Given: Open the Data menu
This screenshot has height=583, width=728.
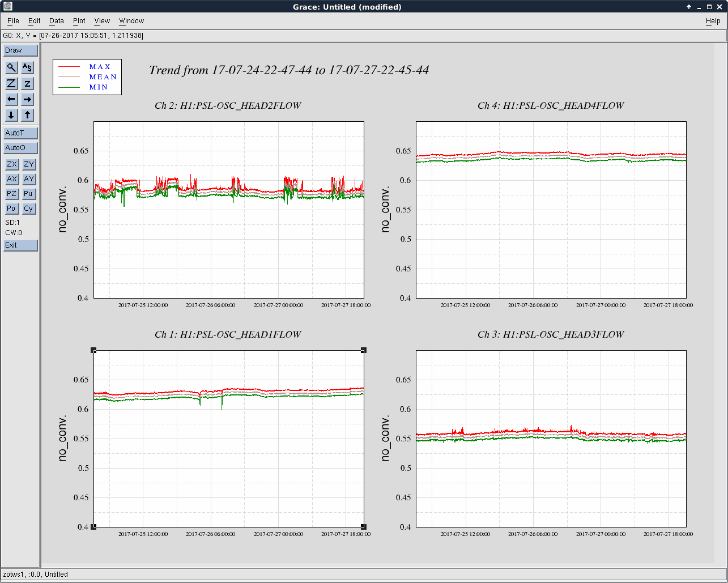Looking at the screenshot, I should coord(57,21).
